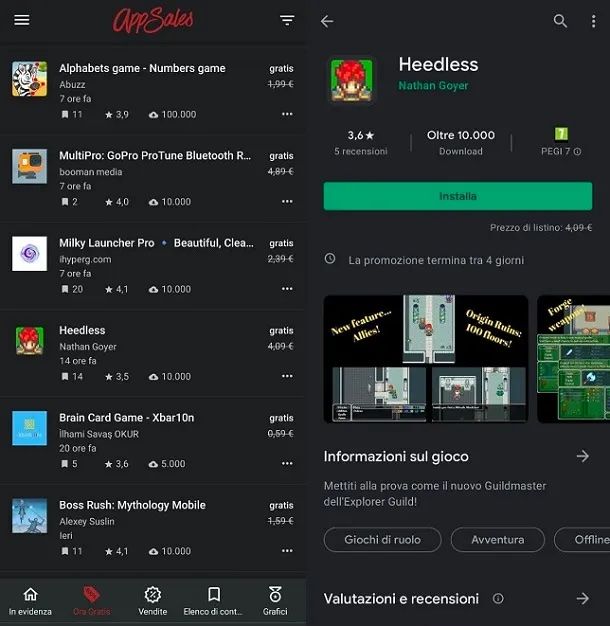Tap the struck-through 0,59 € price

[280, 434]
